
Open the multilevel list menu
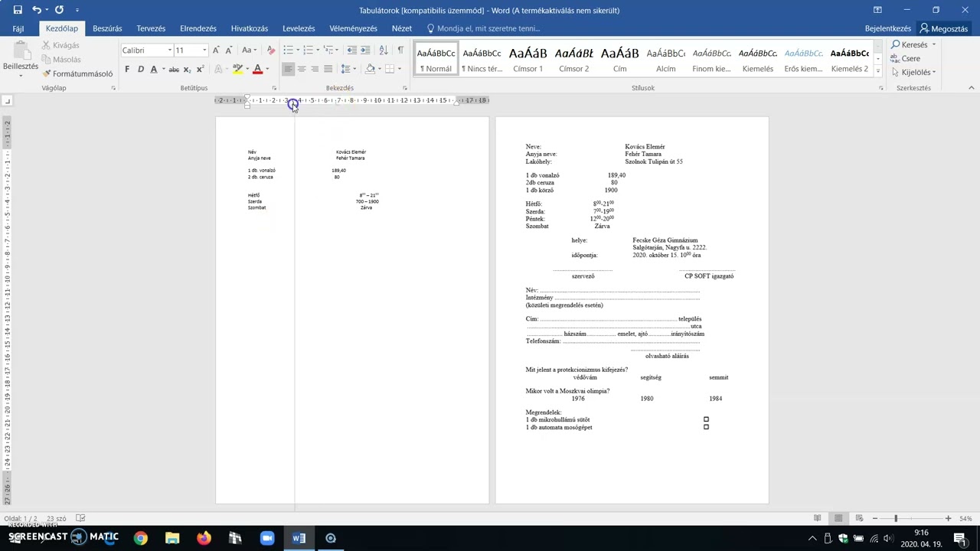point(328,50)
